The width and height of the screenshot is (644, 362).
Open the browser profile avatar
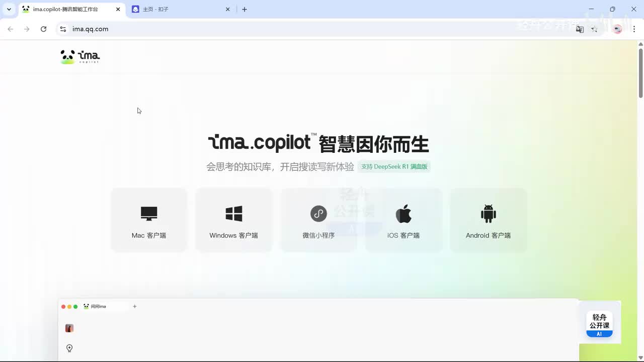[x=618, y=29]
